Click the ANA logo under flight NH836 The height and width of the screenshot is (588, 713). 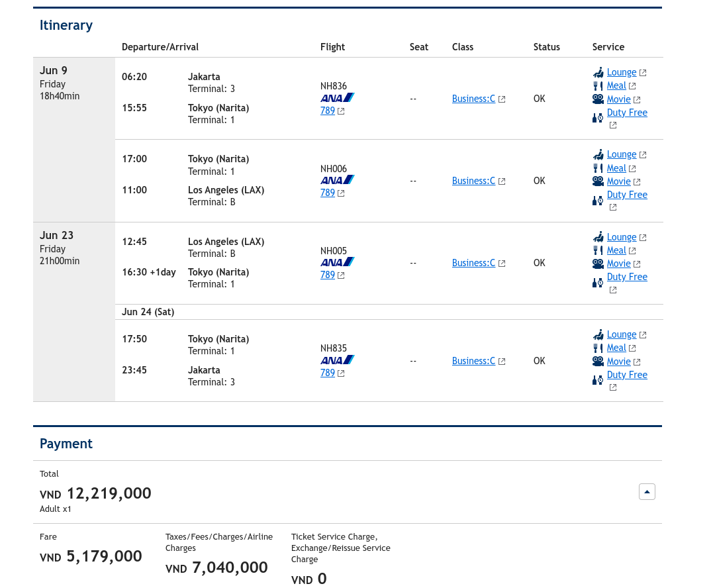[337, 98]
